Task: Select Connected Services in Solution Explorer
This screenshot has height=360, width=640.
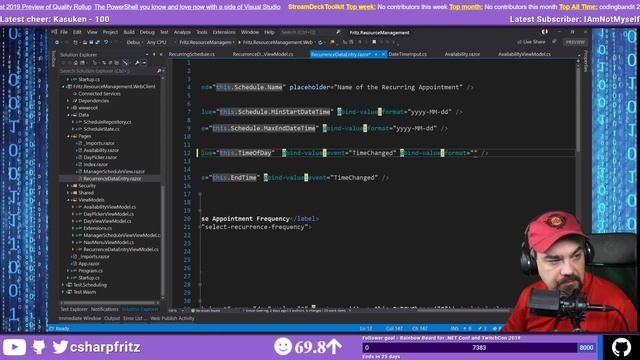Action: coord(99,93)
